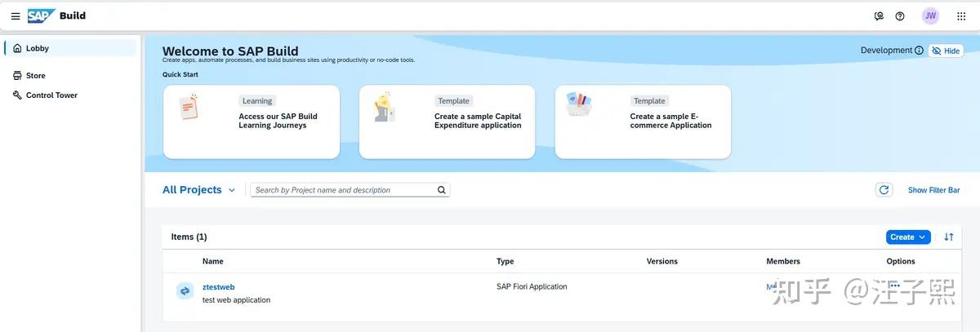Open the help question mark icon
This screenshot has height=332, width=980.
coord(900,16)
